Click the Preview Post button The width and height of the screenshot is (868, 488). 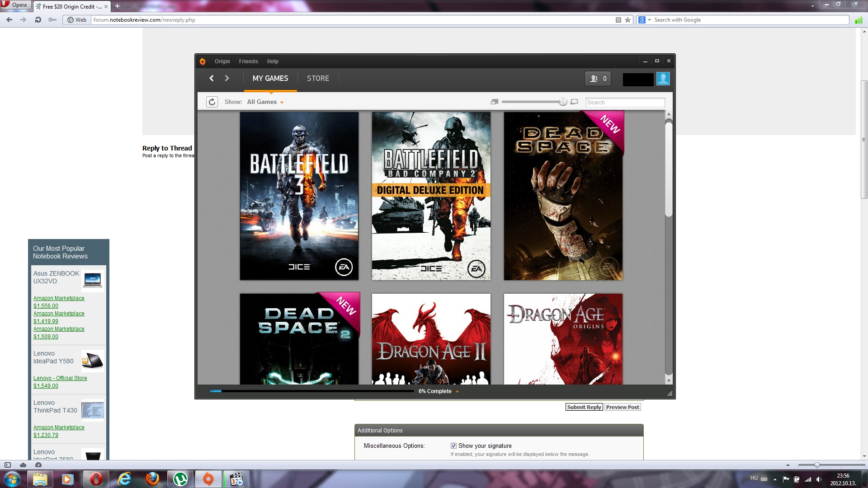[623, 407]
